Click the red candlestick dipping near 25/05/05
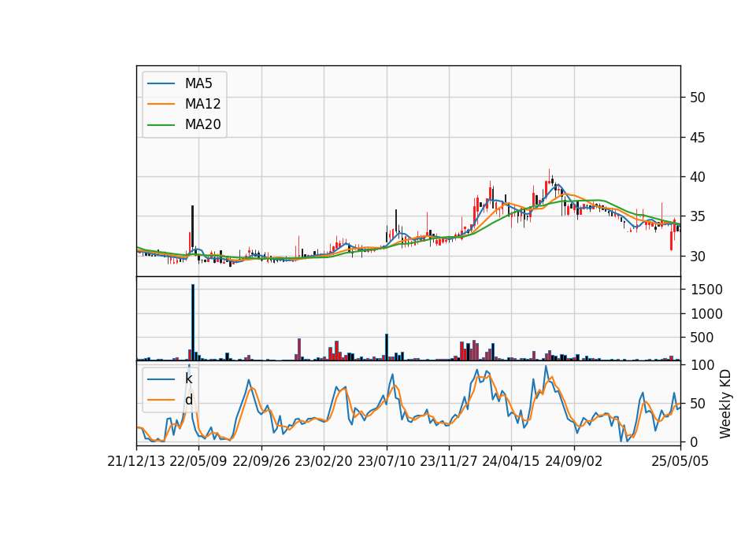Screen dimensions: 756x543 pyautogui.click(x=671, y=241)
